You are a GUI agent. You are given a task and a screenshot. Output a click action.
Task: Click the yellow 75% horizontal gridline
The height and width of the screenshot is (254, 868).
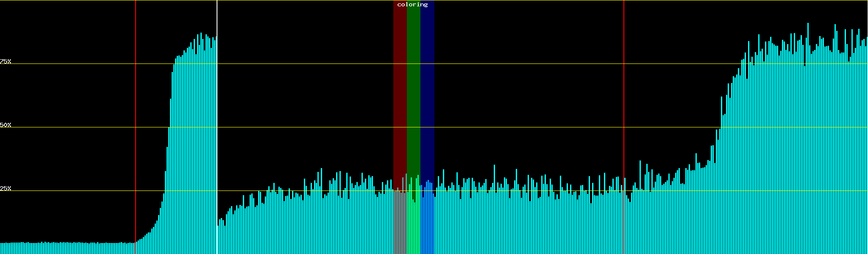click(509, 64)
